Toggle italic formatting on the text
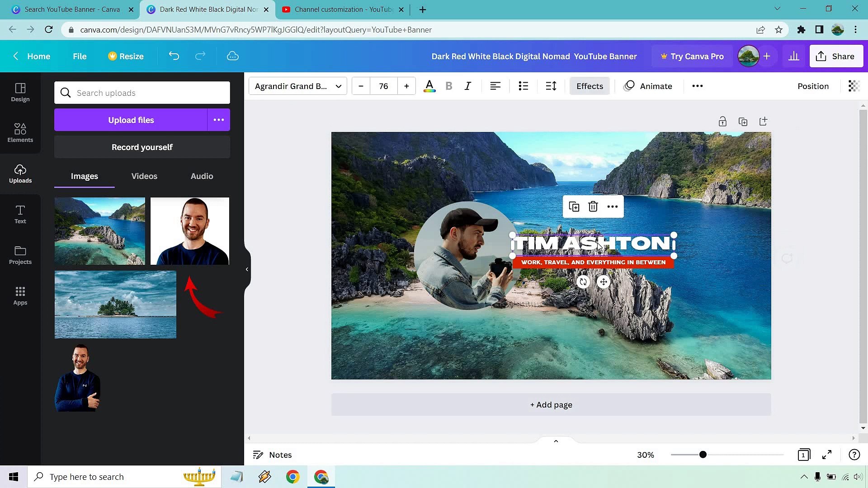This screenshot has width=868, height=488. click(467, 86)
